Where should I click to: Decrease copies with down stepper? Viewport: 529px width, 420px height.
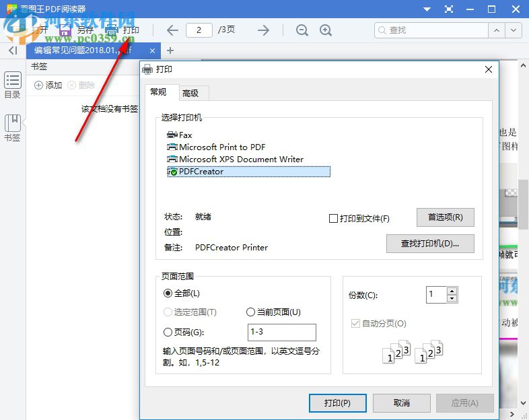[x=452, y=299]
